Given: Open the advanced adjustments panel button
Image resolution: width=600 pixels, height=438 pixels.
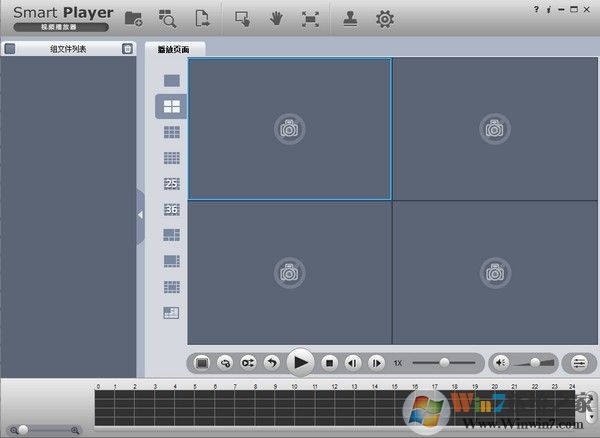Looking at the screenshot, I should pos(579,362).
